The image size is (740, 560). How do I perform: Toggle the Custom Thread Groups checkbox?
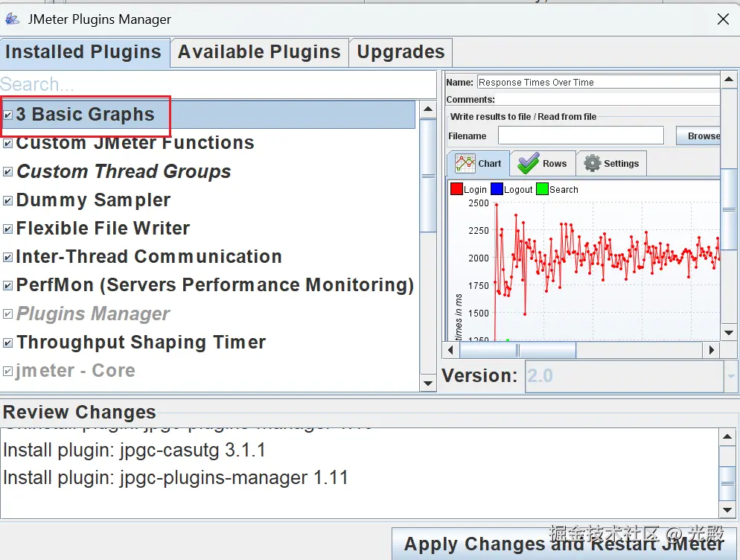tap(8, 172)
